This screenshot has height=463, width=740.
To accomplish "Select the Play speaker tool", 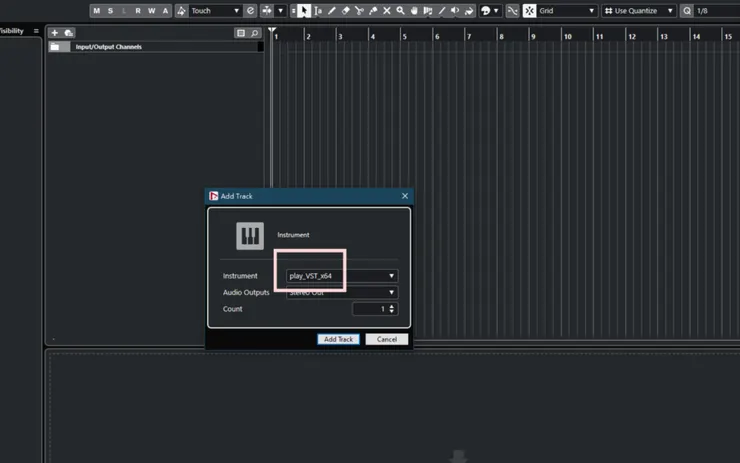I will tap(455, 10).
